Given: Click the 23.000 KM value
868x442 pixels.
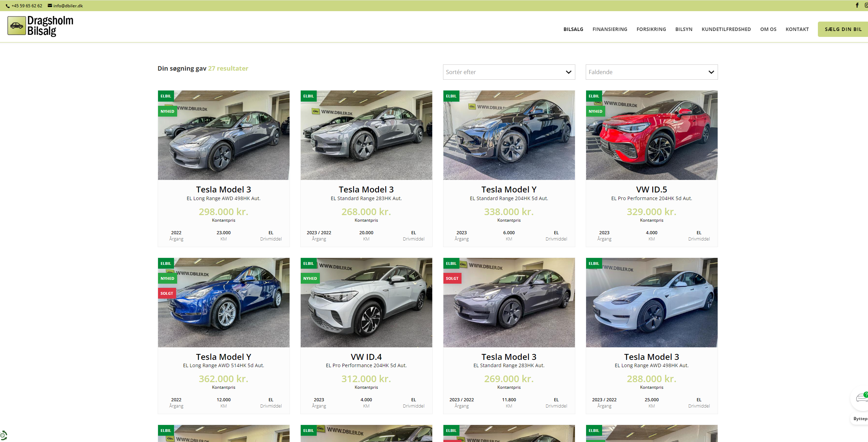Looking at the screenshot, I should [223, 232].
